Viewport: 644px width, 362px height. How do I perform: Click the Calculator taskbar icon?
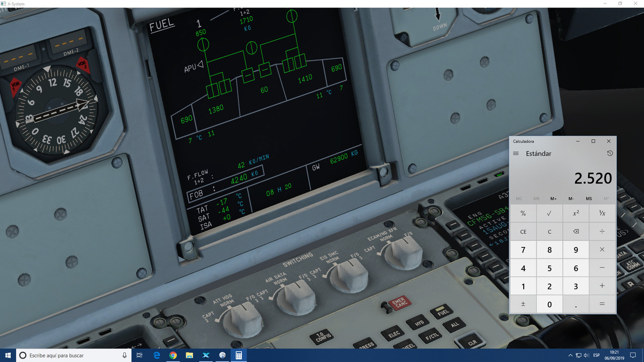click(x=238, y=355)
